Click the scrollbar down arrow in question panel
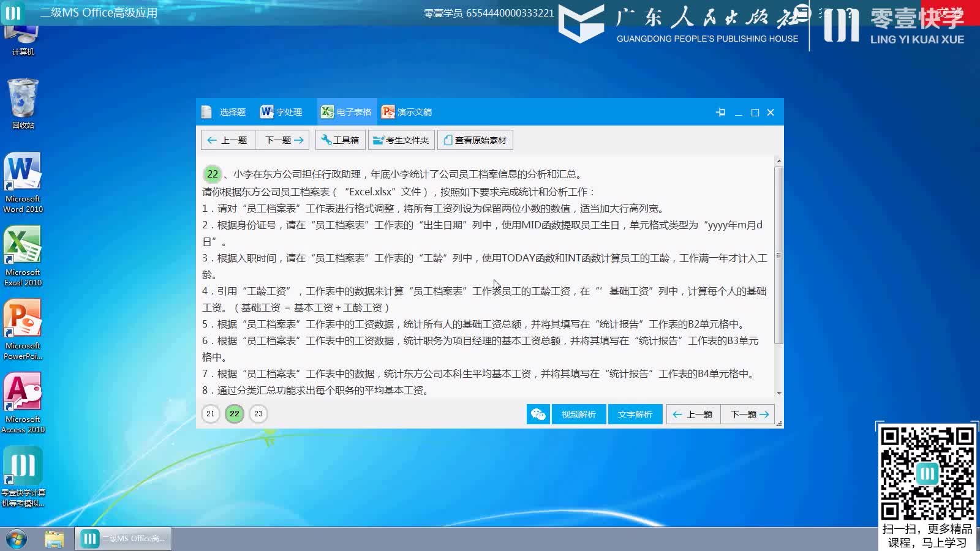The image size is (980, 551). coord(779,393)
